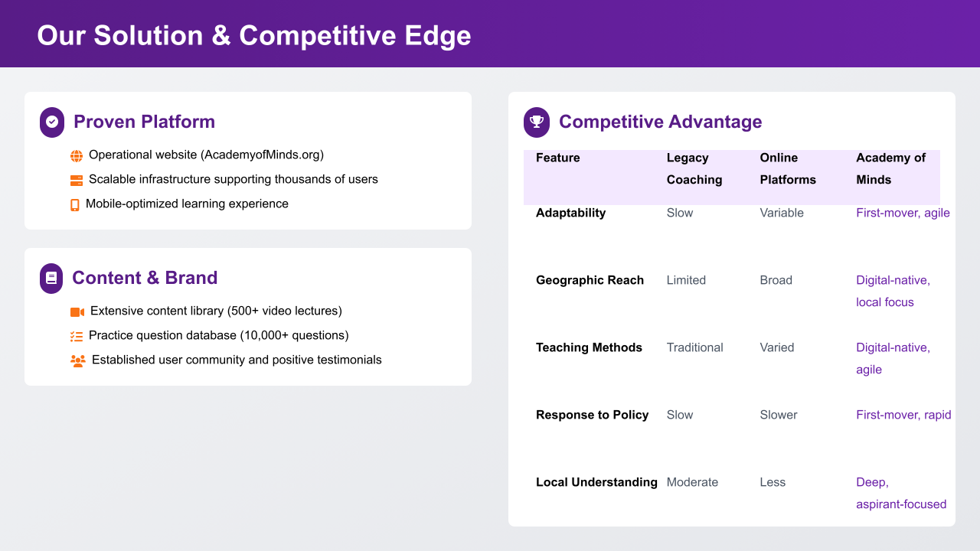The width and height of the screenshot is (980, 551).
Task: Click the server icon beside Scalable infrastructure
Action: point(77,181)
